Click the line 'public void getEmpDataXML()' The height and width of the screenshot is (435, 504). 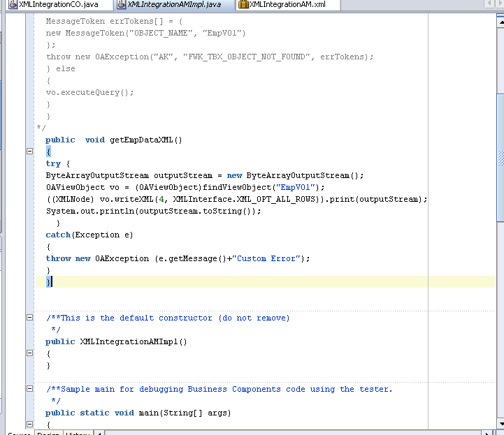point(114,140)
